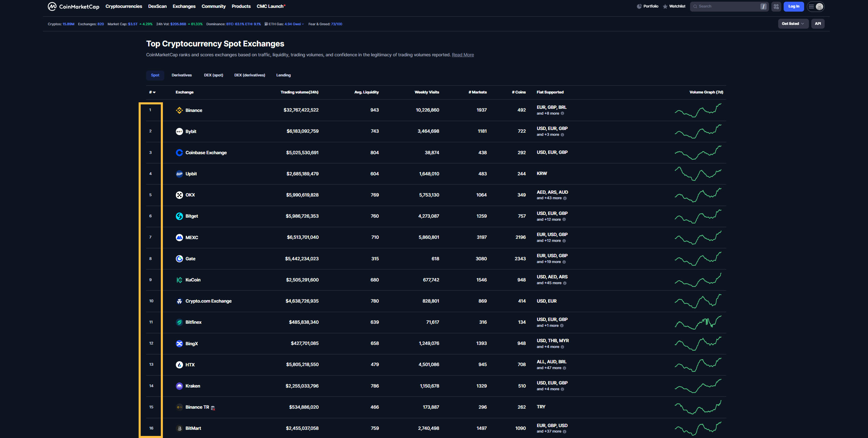Open the QR code app download icon

coord(776,6)
